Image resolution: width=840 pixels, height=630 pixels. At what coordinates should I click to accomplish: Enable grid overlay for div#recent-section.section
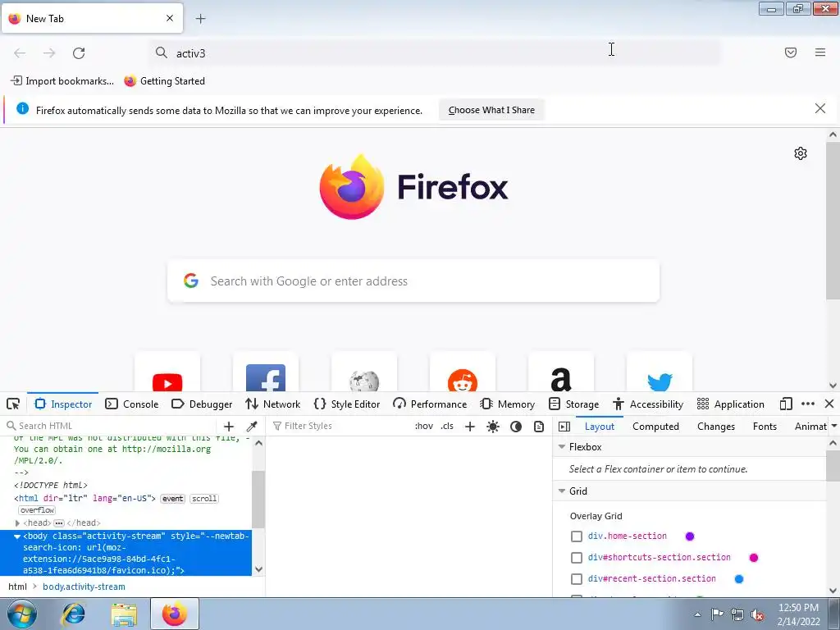pyautogui.click(x=577, y=579)
